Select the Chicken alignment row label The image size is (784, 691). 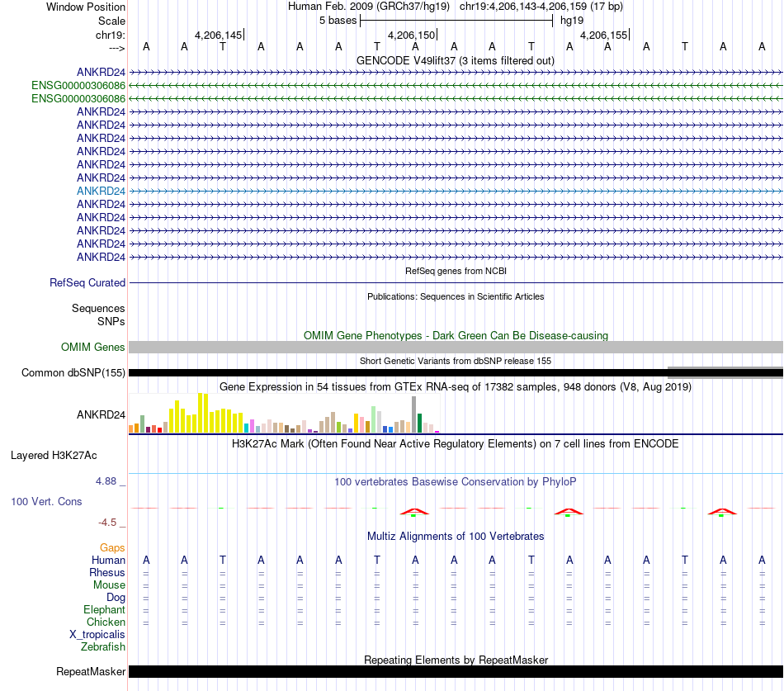(106, 622)
